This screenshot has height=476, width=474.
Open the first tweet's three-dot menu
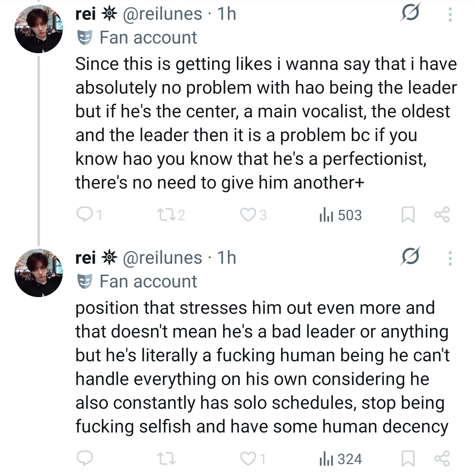pos(449,16)
